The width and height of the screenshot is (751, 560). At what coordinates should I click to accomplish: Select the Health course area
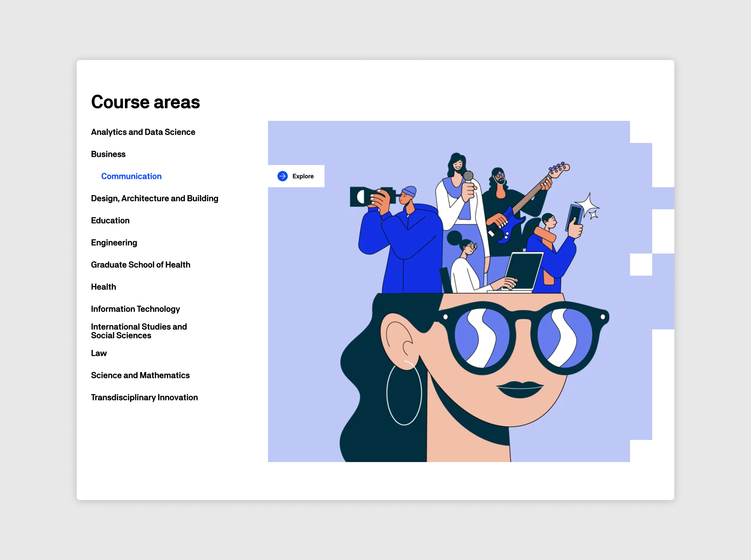coord(104,287)
